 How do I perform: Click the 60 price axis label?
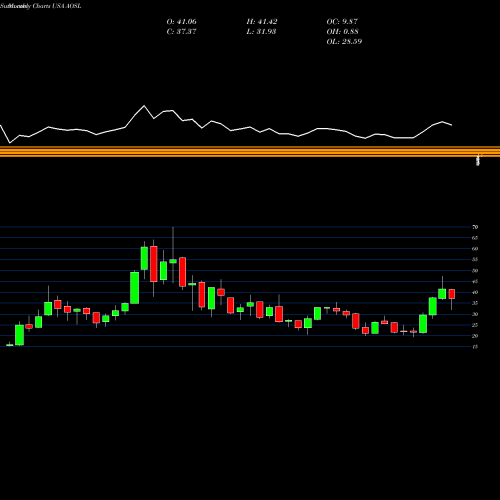pyautogui.click(x=475, y=249)
